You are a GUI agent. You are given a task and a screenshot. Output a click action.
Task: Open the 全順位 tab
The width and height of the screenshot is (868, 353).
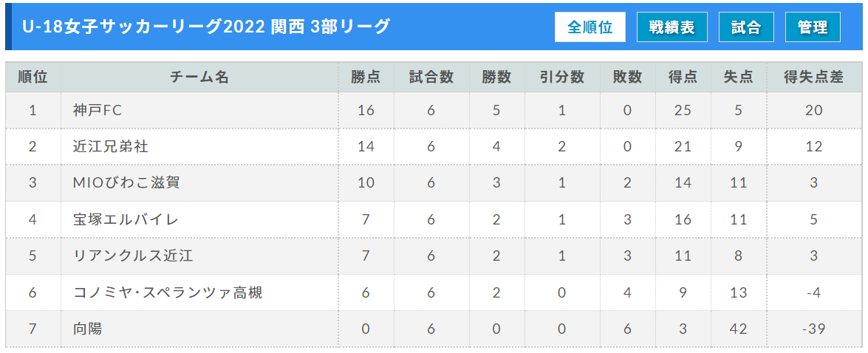tap(590, 27)
